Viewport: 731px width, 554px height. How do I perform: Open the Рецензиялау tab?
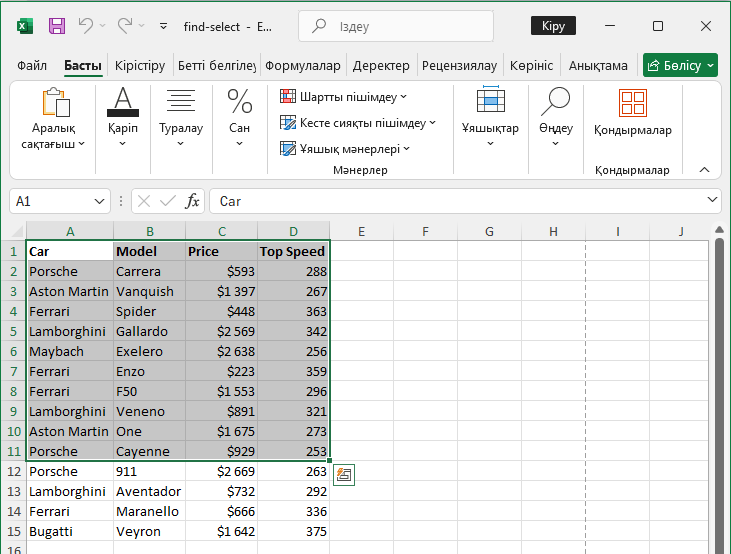pyautogui.click(x=459, y=65)
